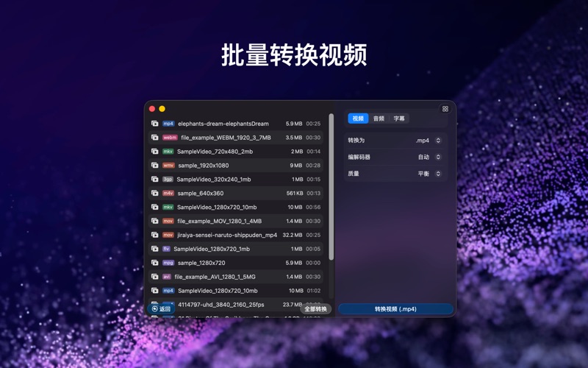Click the mp4 badge on the 01:02 SampleVideo_1280x720_10mb
Viewport: 588px width, 368px height.
click(168, 290)
